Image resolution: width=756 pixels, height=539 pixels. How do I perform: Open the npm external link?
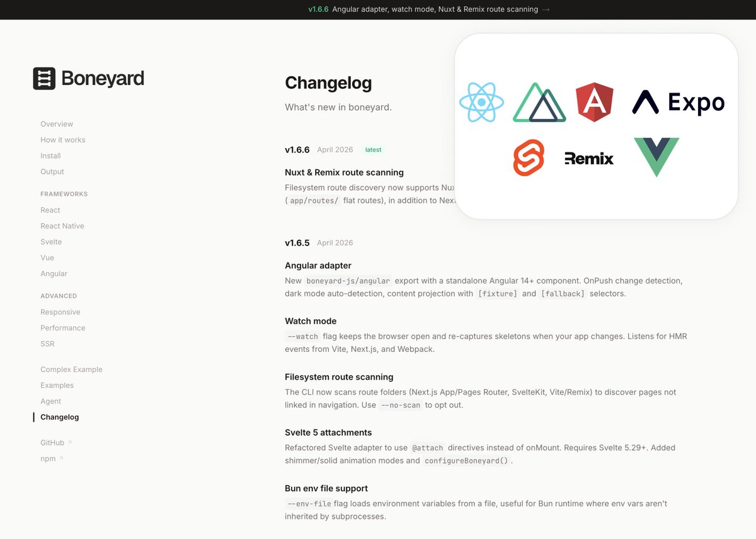48,458
